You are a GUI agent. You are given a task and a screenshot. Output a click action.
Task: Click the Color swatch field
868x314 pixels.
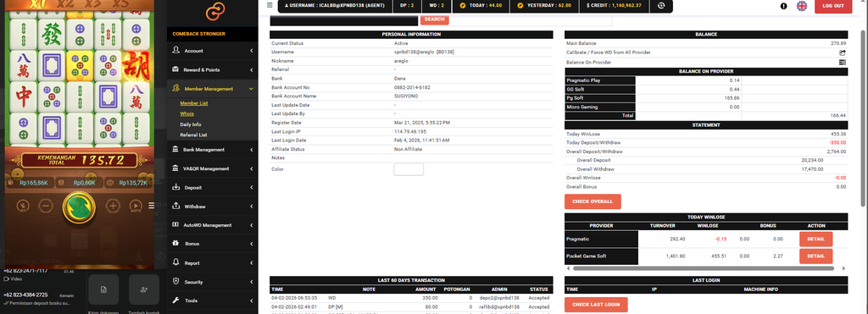(409, 169)
